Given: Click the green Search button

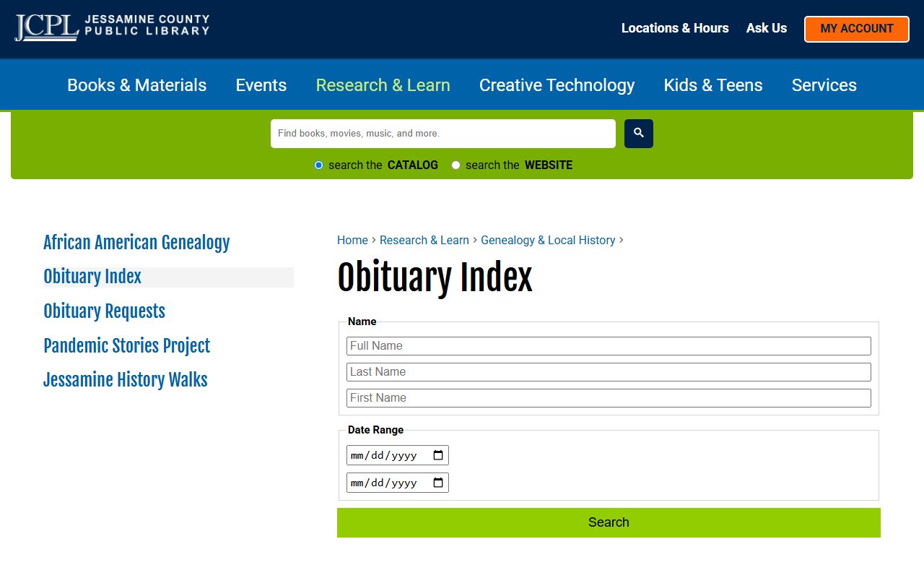Looking at the screenshot, I should pyautogui.click(x=609, y=522).
